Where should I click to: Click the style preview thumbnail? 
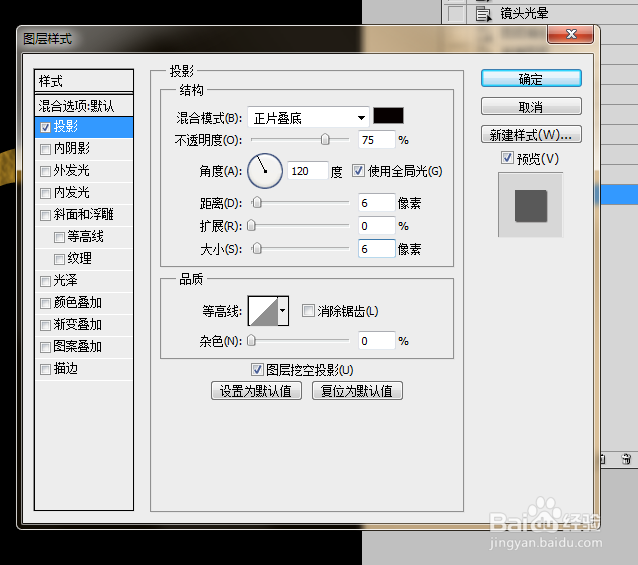click(x=531, y=205)
